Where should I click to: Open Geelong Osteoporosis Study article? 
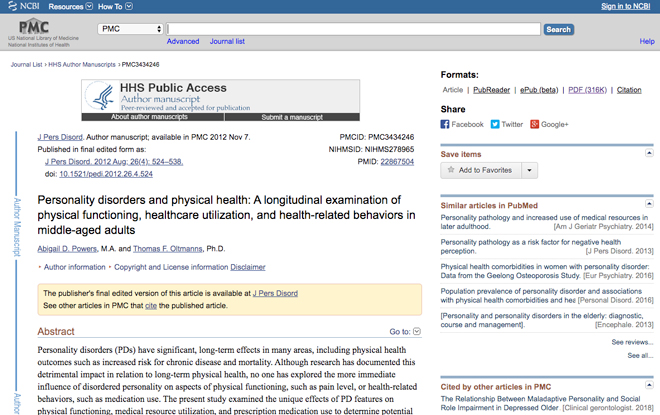tap(545, 271)
